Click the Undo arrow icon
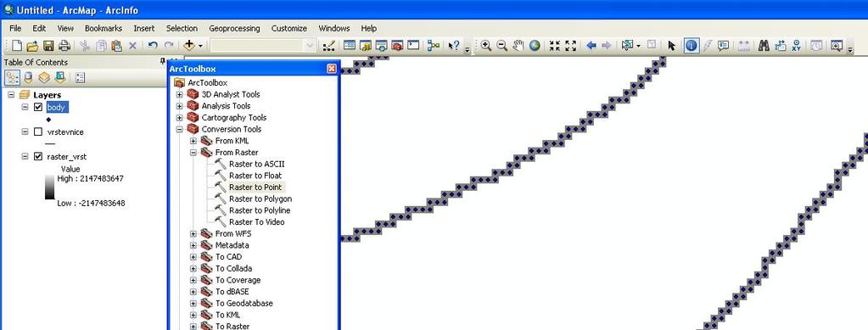This screenshot has width=868, height=330. click(x=153, y=46)
